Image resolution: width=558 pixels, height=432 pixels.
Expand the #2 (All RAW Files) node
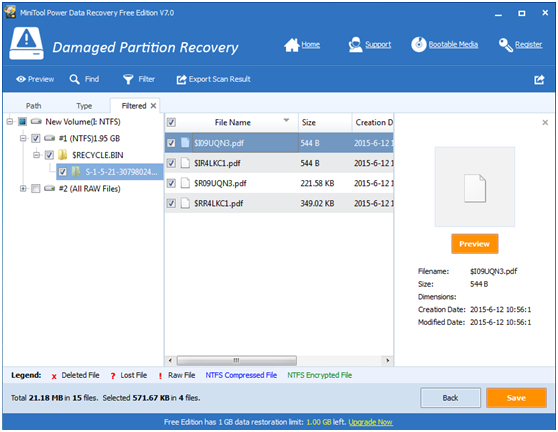23,189
